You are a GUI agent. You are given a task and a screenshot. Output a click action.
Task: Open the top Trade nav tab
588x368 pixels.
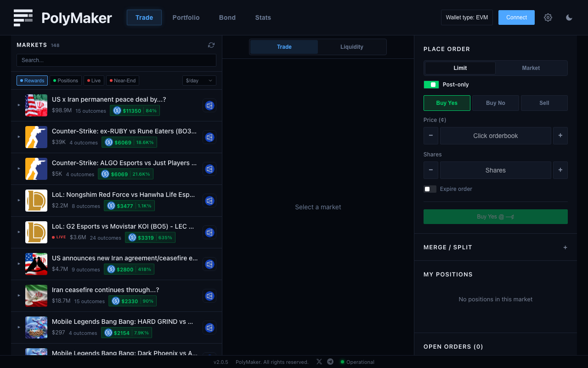coord(144,17)
